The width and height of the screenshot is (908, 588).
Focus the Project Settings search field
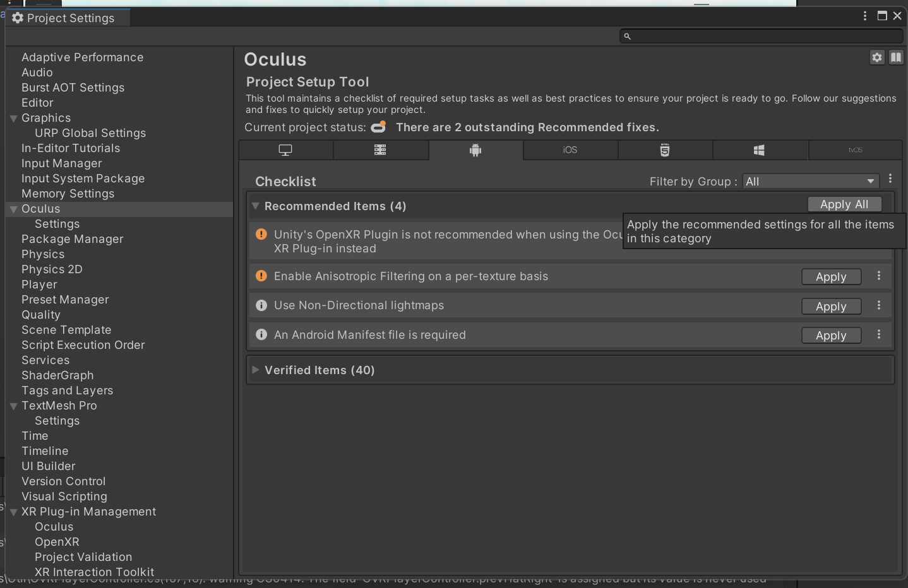(761, 37)
